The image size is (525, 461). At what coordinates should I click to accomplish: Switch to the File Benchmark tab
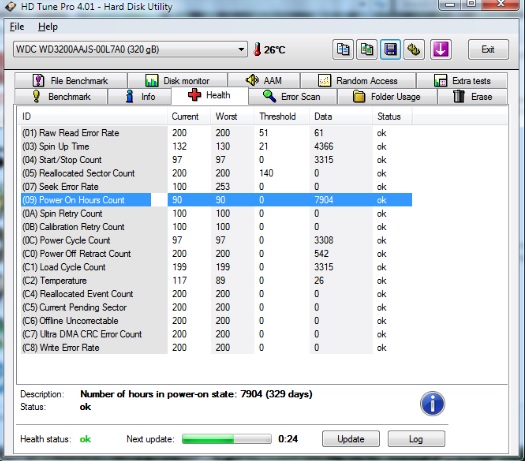pos(71,81)
